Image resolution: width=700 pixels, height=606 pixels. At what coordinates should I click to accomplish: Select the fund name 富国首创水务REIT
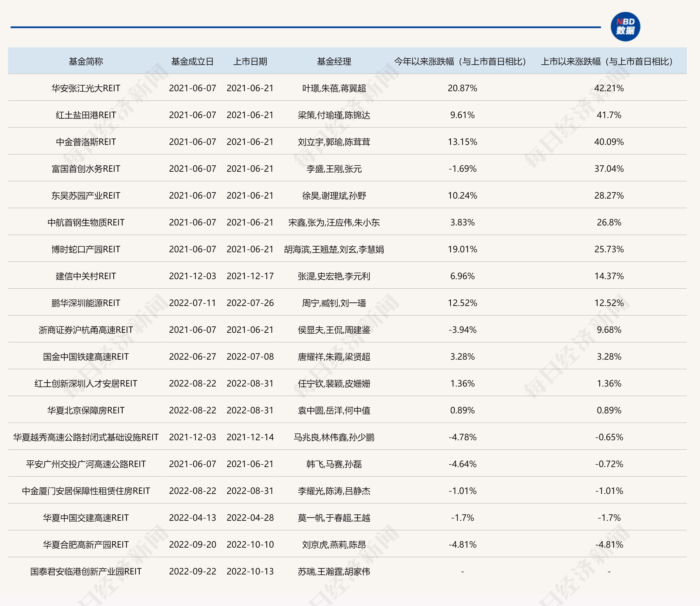(x=86, y=169)
